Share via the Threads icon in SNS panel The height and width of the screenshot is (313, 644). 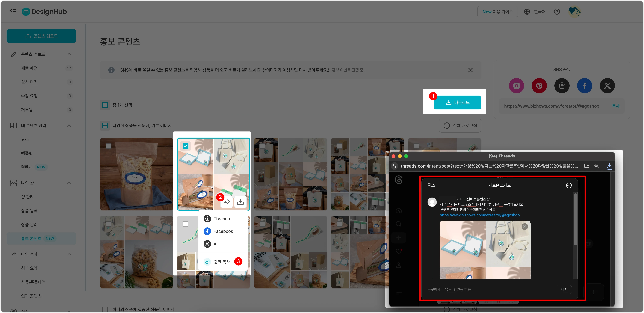coord(562,86)
